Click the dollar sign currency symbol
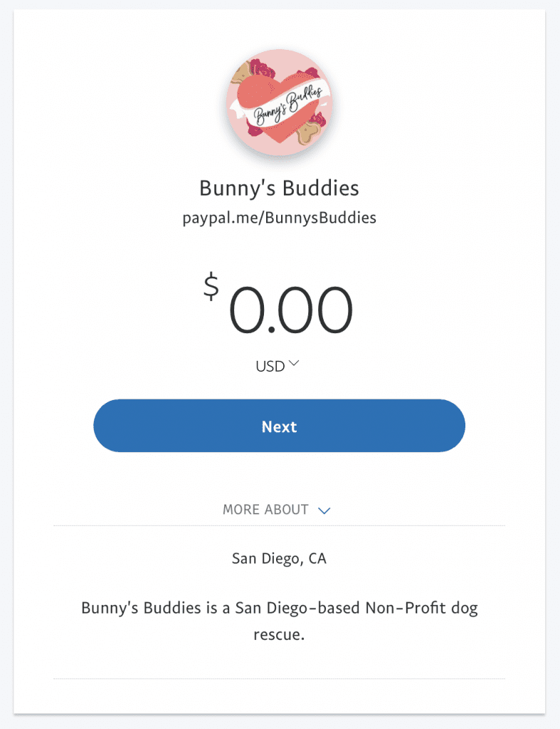 [211, 286]
